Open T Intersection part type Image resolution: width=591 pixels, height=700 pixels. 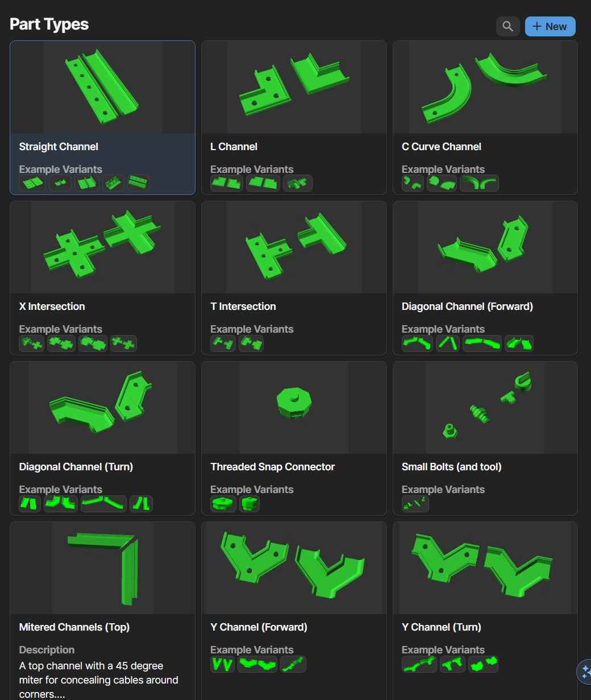(294, 278)
